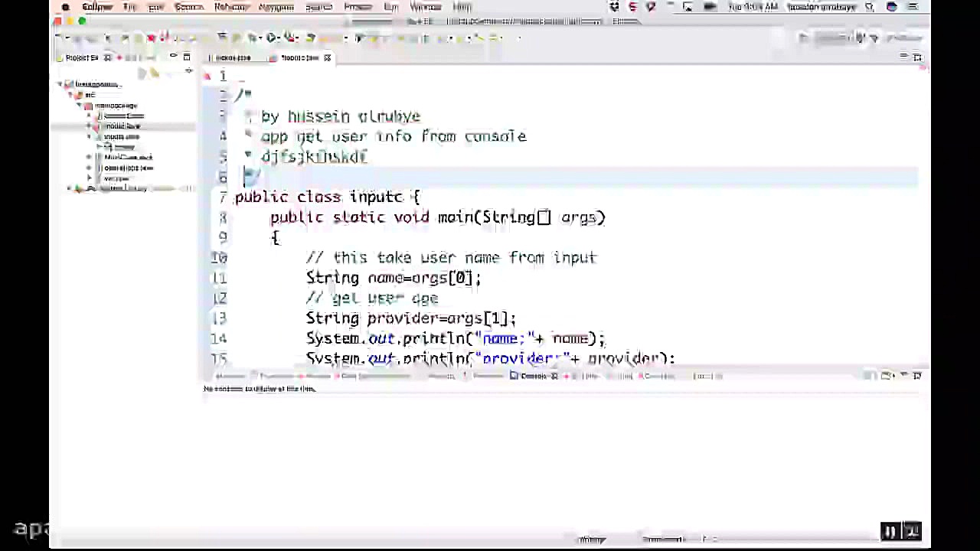
Task: Maximize the Console view
Action: 917,376
